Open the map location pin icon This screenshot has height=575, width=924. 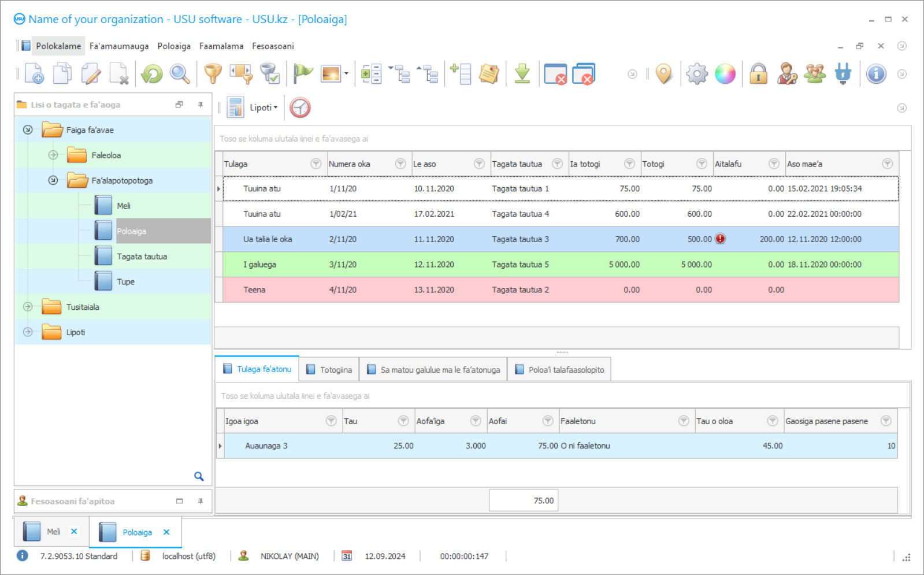[664, 74]
